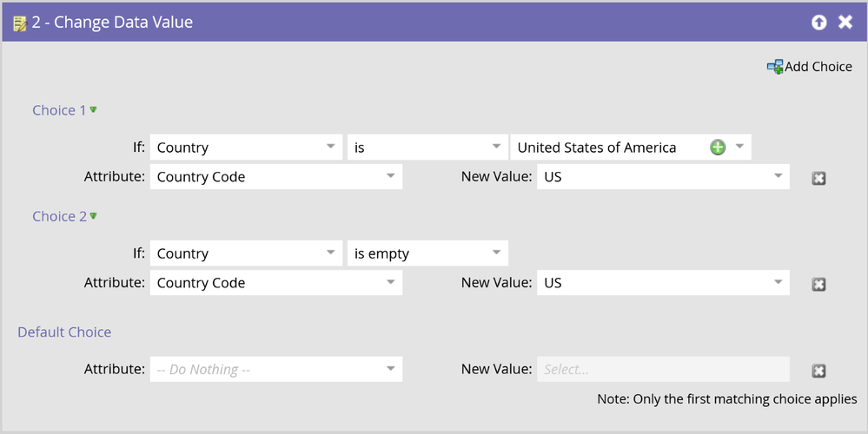The width and height of the screenshot is (868, 434).
Task: Open the 'is empty' operator dropdown
Action: [496, 253]
